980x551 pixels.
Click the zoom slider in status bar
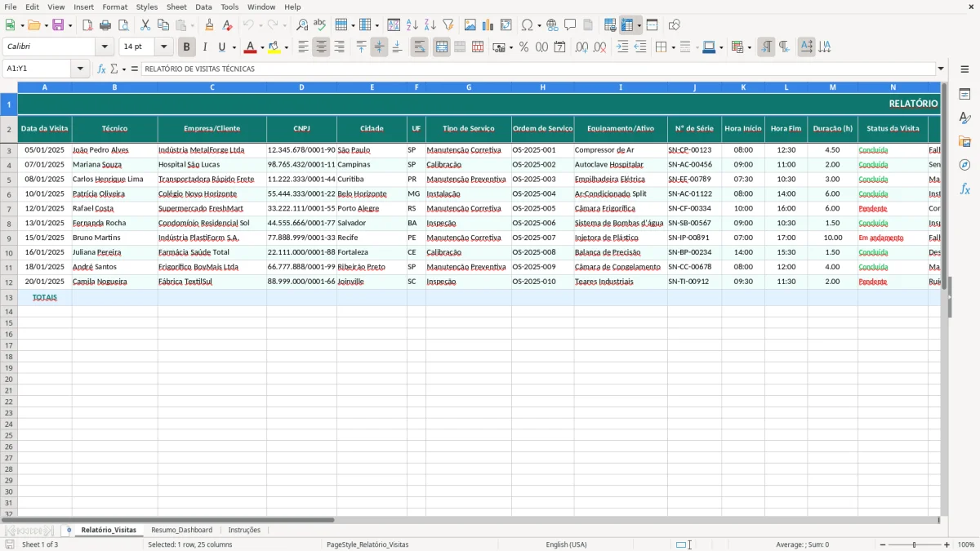[x=914, y=544]
